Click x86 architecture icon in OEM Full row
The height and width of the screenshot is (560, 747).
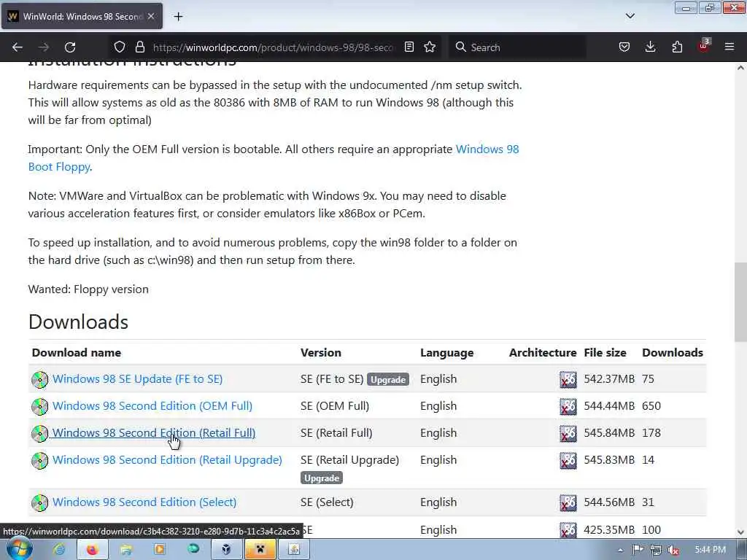coord(568,407)
